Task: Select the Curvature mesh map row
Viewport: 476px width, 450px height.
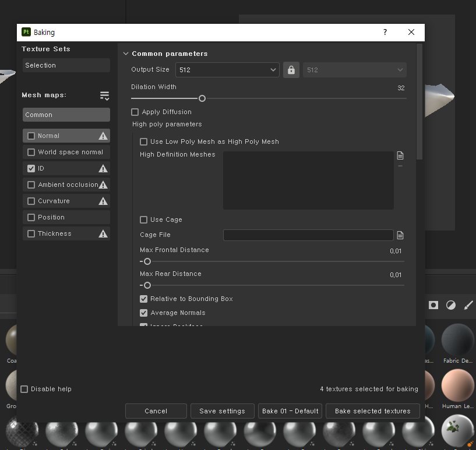Action: click(66, 201)
